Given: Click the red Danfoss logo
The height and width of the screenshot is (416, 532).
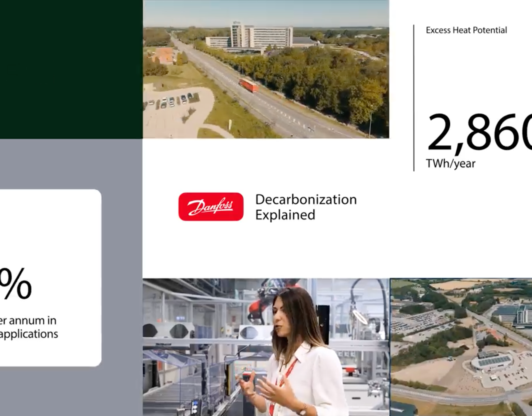Looking at the screenshot, I should click(x=211, y=207).
